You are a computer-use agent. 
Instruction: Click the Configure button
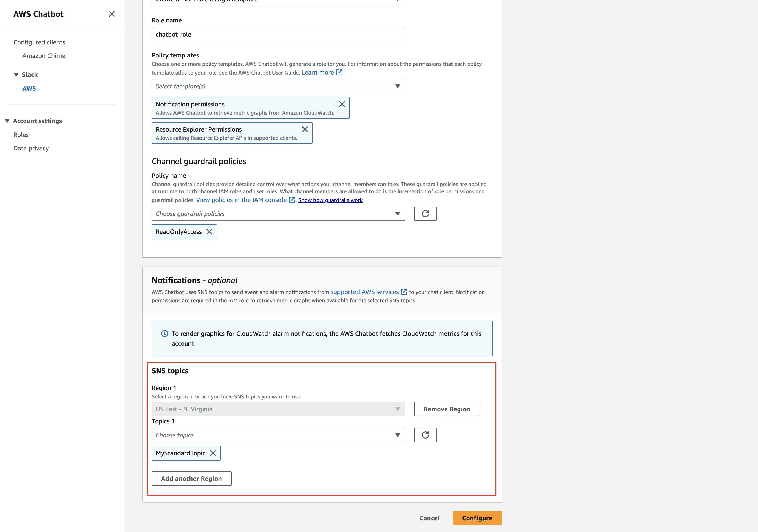pyautogui.click(x=477, y=518)
